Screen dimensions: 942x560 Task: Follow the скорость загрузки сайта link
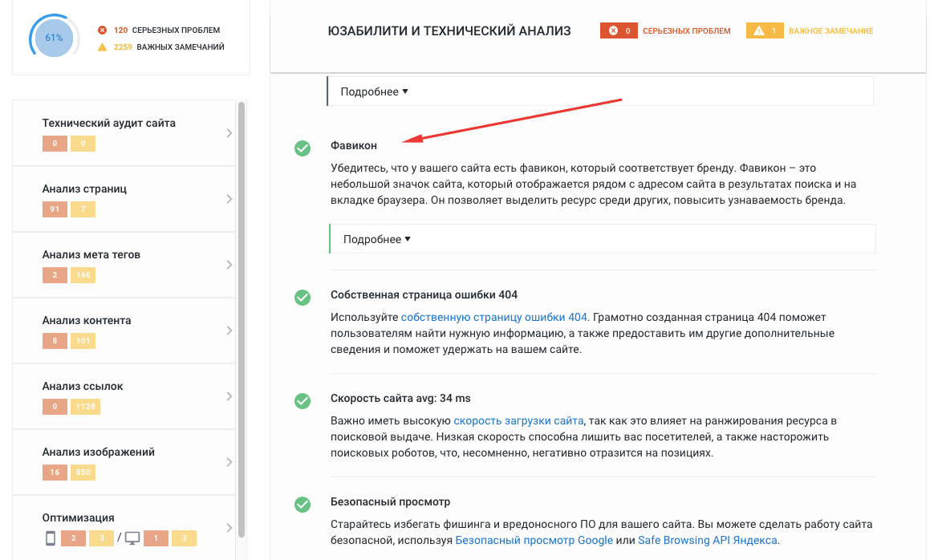coord(518,420)
